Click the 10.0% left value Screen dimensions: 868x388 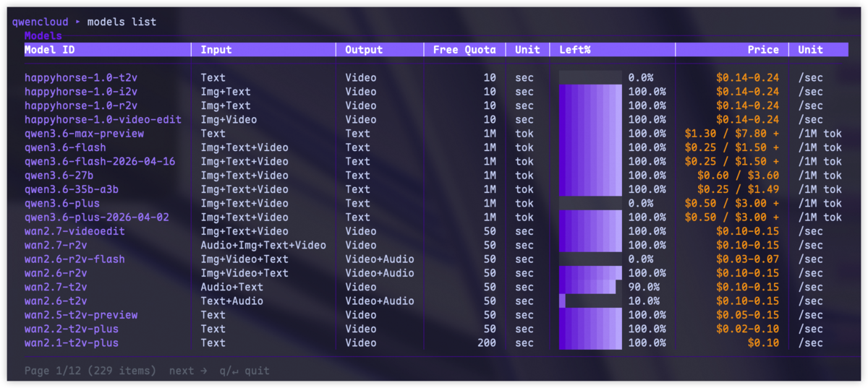644,301
